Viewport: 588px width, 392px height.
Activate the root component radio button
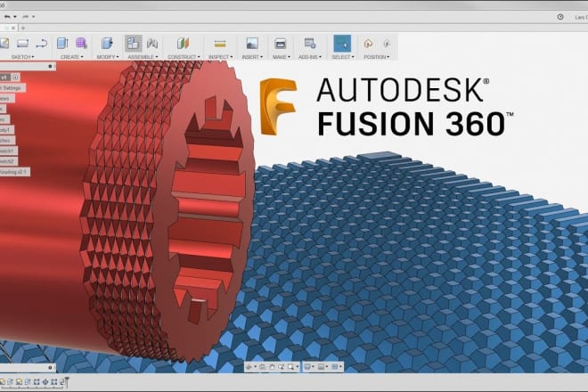(x=15, y=78)
